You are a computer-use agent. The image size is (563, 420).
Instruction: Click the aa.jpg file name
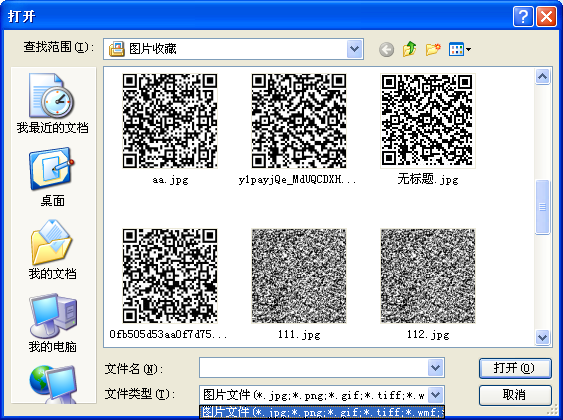click(x=170, y=179)
